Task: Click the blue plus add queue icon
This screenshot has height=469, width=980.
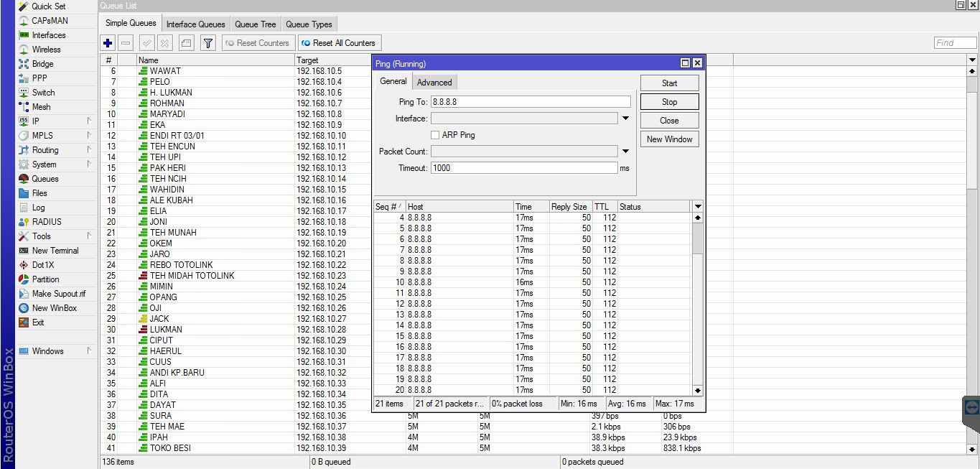Action: pos(108,43)
